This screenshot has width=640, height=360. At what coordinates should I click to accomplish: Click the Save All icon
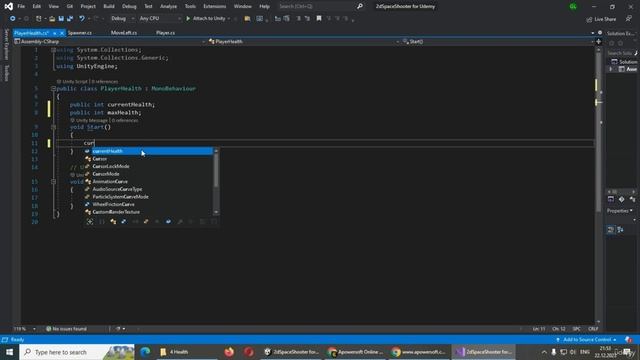tap(70, 18)
